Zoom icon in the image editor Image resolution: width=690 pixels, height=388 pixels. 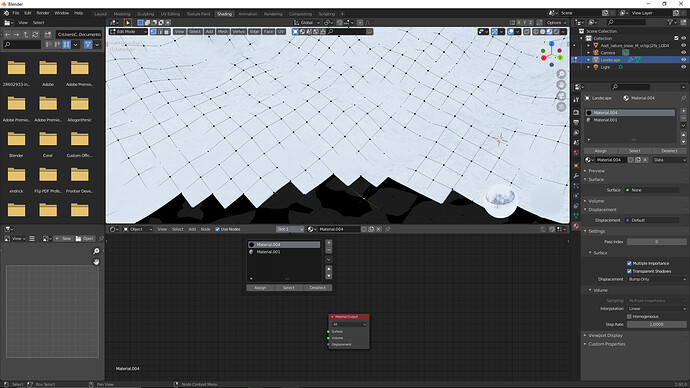coord(96,251)
